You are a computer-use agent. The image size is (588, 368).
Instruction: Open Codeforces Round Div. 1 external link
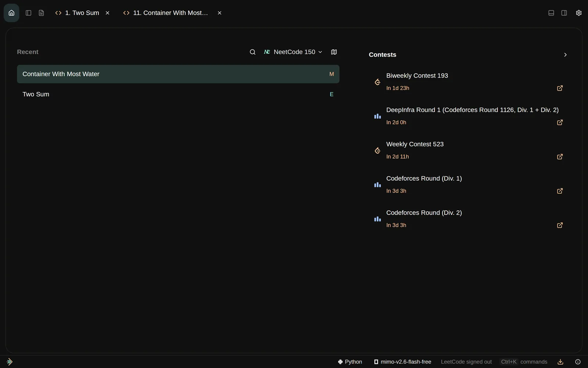click(560, 191)
